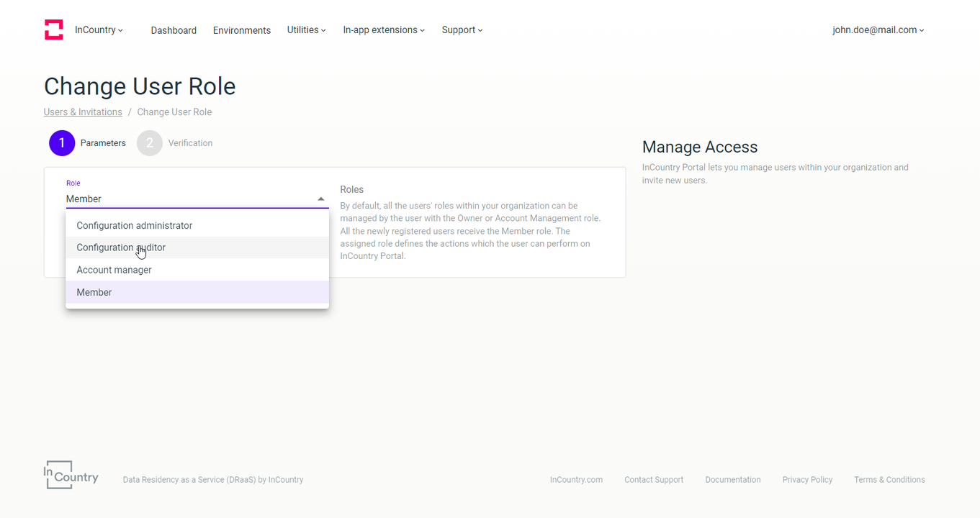Open the In-app extensions menu
This screenshot has height=518, width=980.
coord(384,30)
